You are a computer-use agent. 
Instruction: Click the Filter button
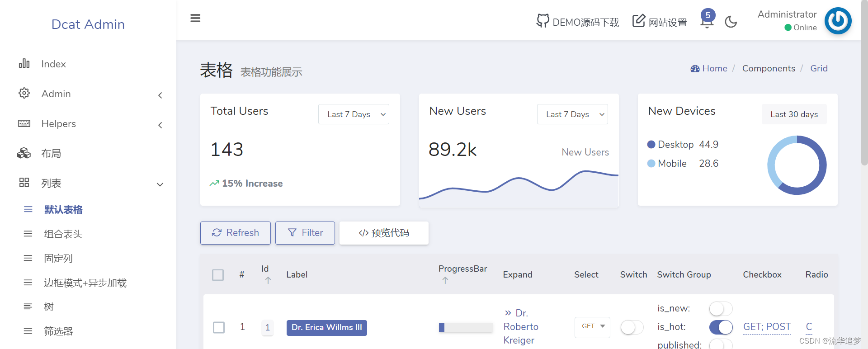pyautogui.click(x=305, y=233)
